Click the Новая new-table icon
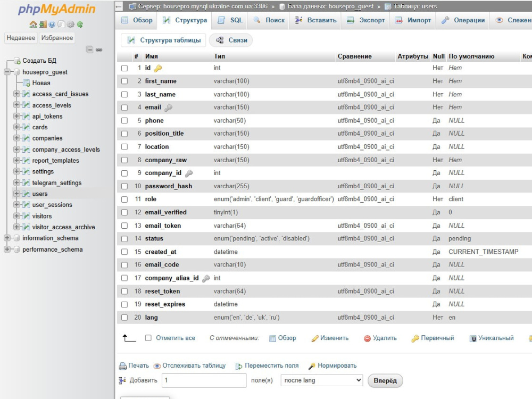The width and height of the screenshot is (532, 399). click(x=27, y=83)
